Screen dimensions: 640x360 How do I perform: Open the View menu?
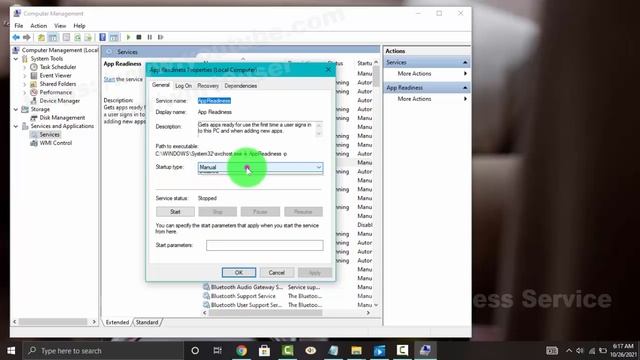point(60,26)
